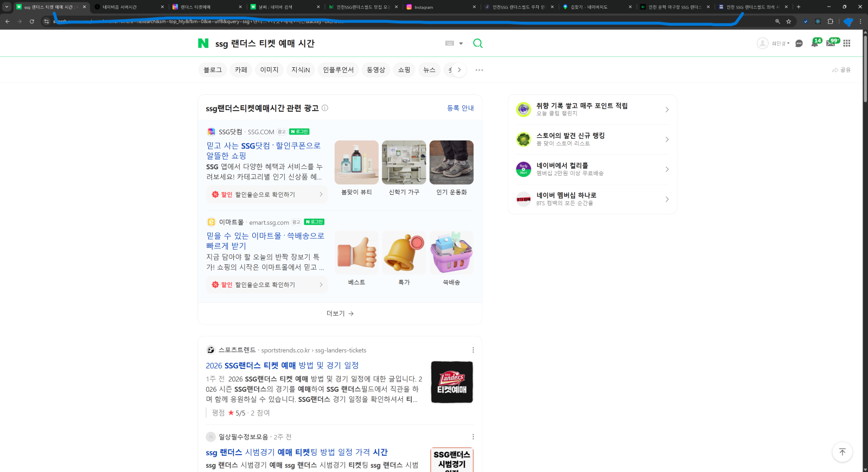This screenshot has width=868, height=472.
Task: Click 이마트몰 할인율순으로 확인하기 row
Action: coord(267,284)
